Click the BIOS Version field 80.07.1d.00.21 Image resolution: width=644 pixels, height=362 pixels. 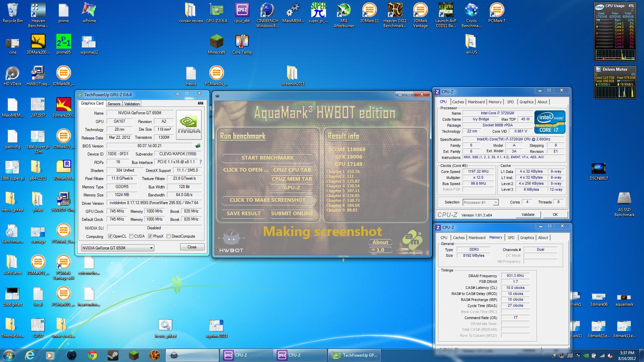coord(150,146)
